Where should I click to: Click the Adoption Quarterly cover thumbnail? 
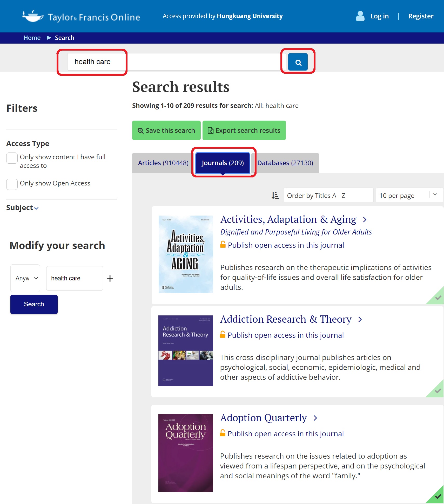pos(186,453)
